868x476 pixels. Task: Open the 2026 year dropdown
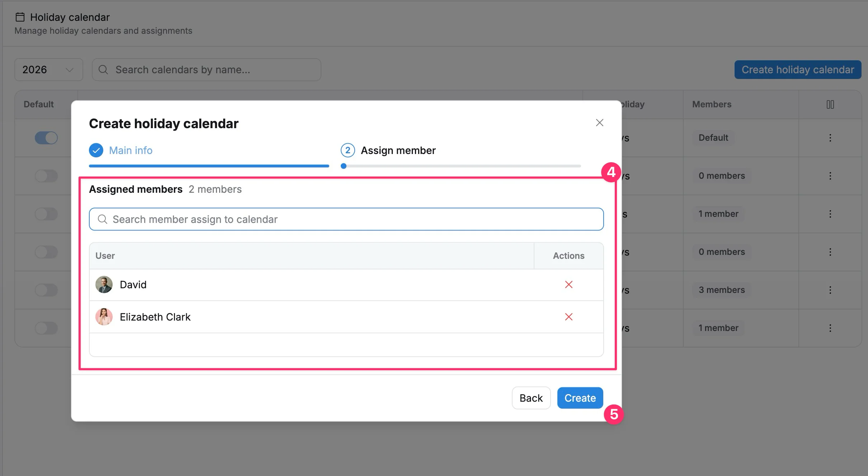tap(49, 70)
